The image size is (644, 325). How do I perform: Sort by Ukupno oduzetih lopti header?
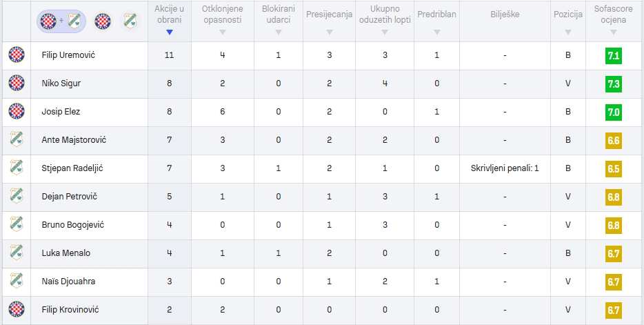[x=385, y=21]
